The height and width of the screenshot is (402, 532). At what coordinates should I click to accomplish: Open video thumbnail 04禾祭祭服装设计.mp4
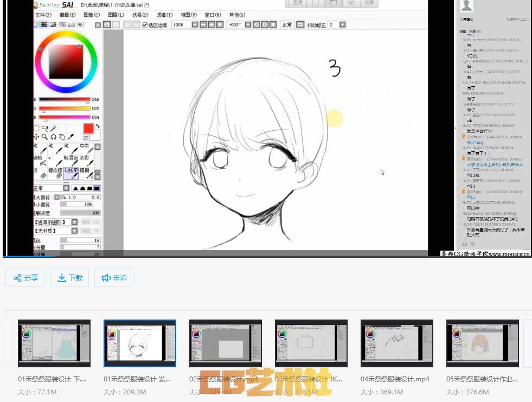(x=396, y=343)
